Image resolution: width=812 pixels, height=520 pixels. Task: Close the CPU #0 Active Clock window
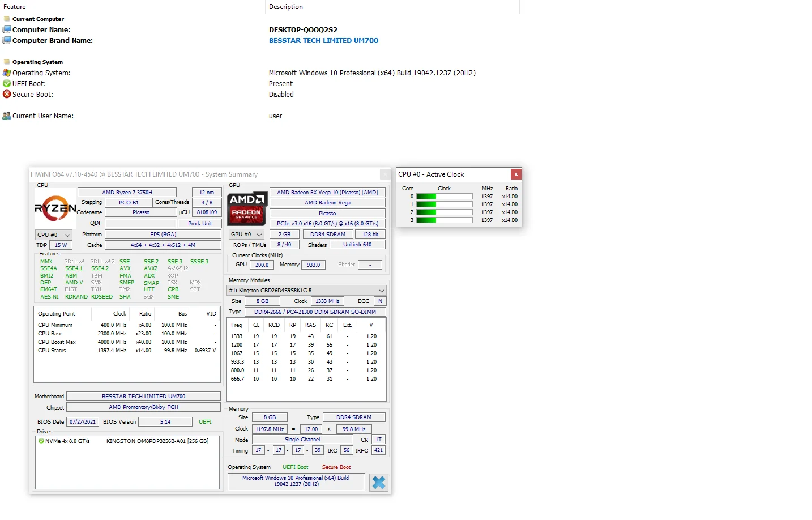click(516, 174)
